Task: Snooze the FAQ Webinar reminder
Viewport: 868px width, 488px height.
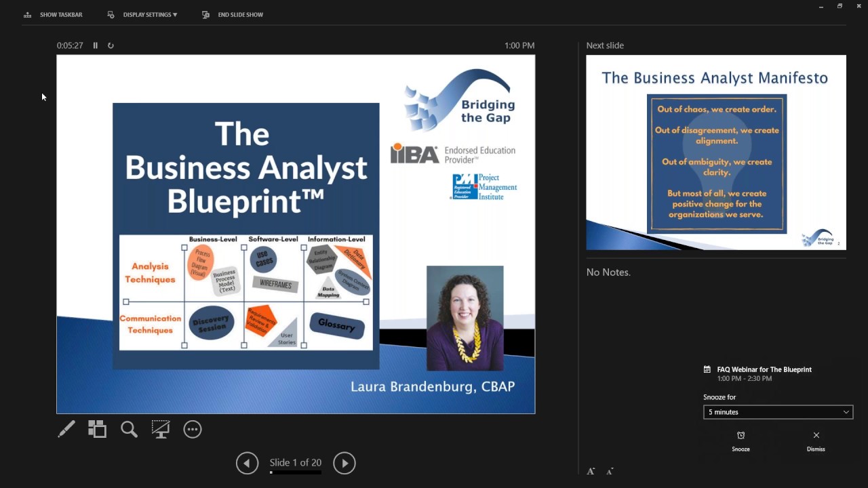Action: (741, 441)
